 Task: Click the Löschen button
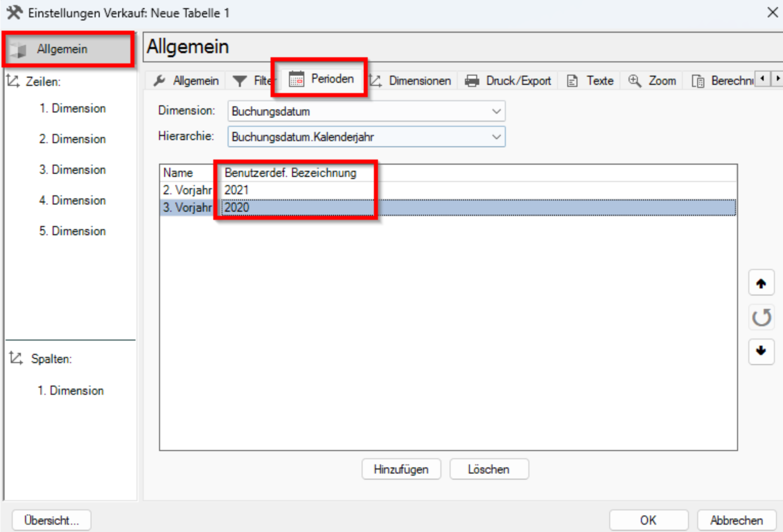pyautogui.click(x=489, y=469)
